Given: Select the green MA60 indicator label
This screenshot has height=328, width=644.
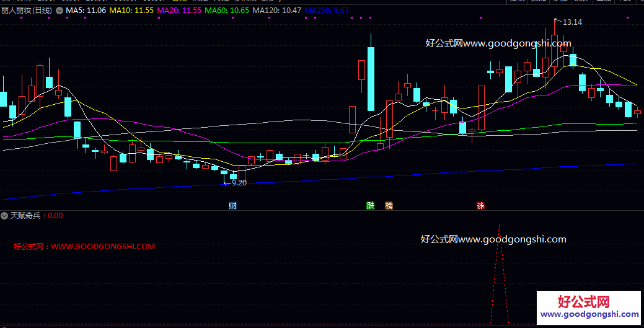Looking at the screenshot, I should 227,11.
